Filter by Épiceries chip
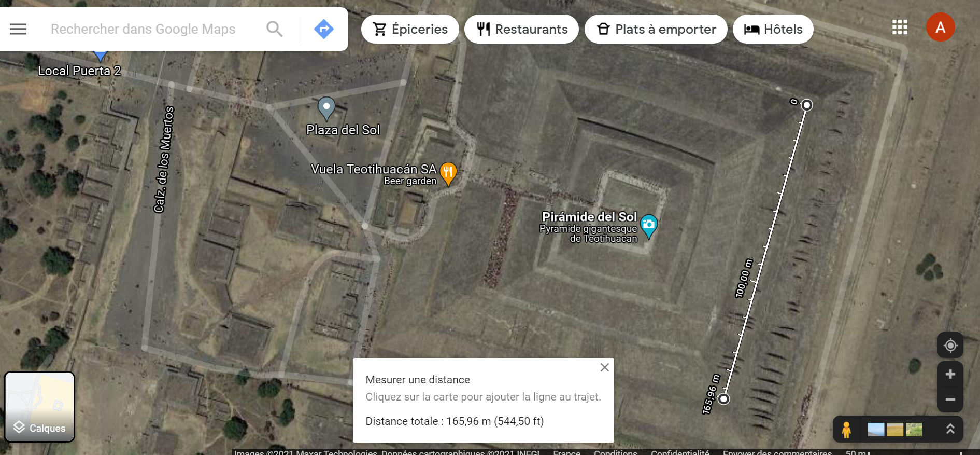The width and height of the screenshot is (980, 455). click(410, 29)
